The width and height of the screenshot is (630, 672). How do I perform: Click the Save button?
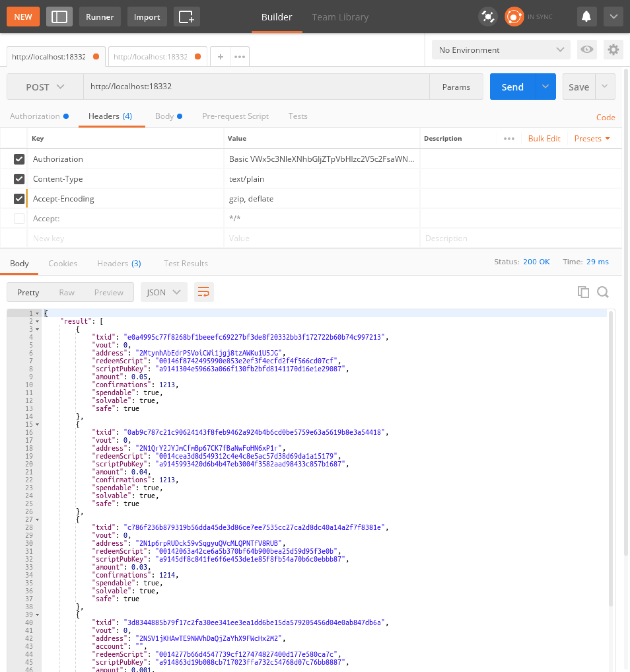tap(579, 87)
